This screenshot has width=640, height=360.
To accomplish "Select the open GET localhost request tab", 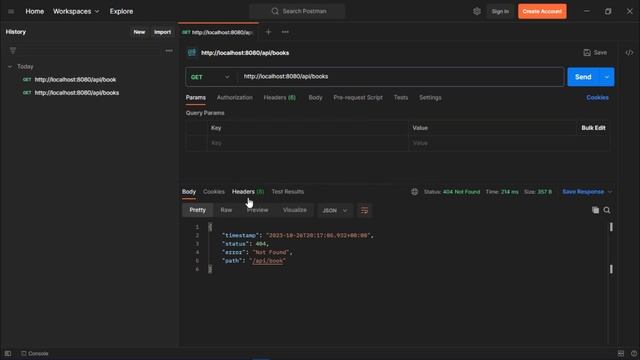I will [218, 32].
